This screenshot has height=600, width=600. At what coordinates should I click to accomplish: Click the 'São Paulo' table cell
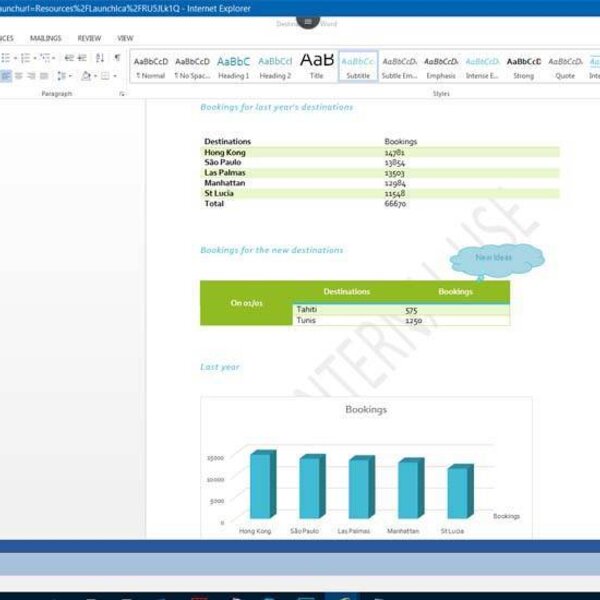click(x=222, y=162)
